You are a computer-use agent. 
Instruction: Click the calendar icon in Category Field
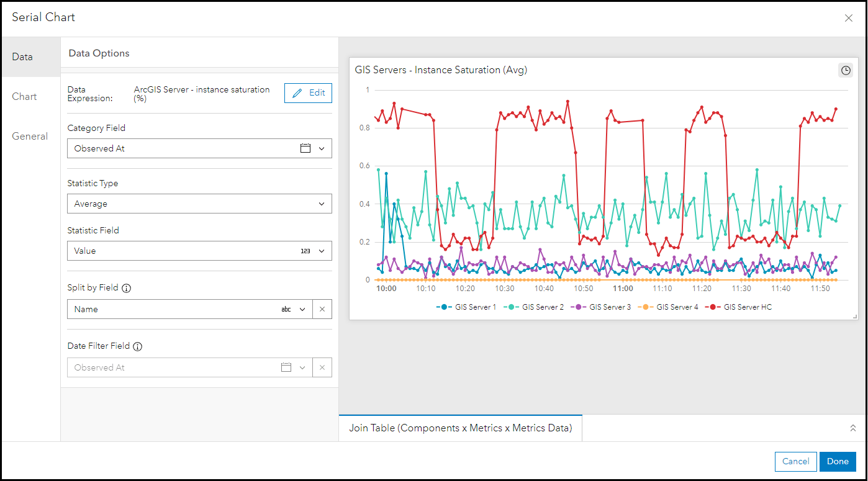[x=305, y=148]
